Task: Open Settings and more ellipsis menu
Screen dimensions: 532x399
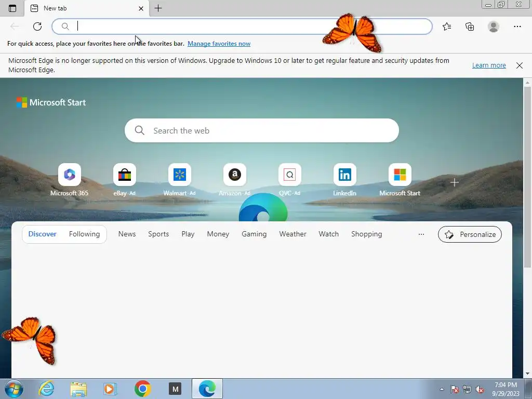Action: pos(517,26)
